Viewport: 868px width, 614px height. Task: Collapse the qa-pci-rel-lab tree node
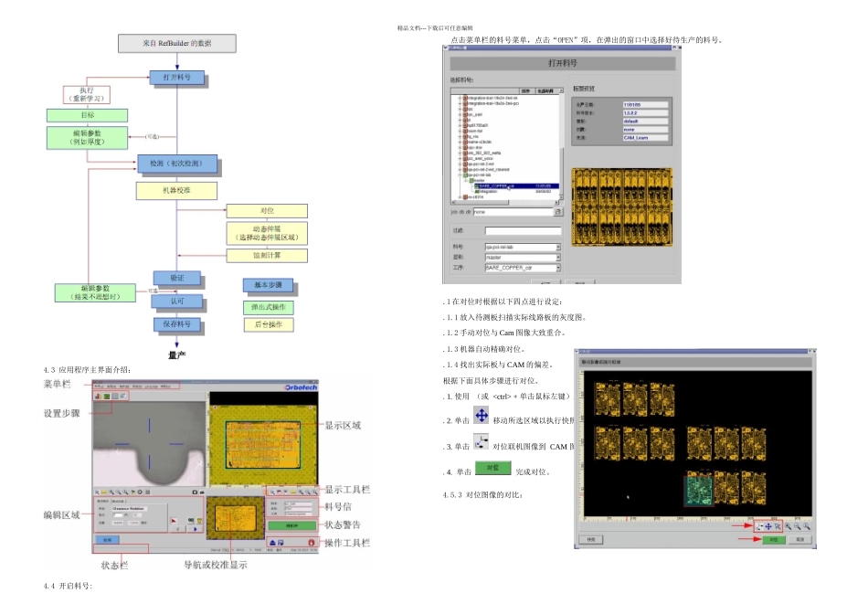460,175
